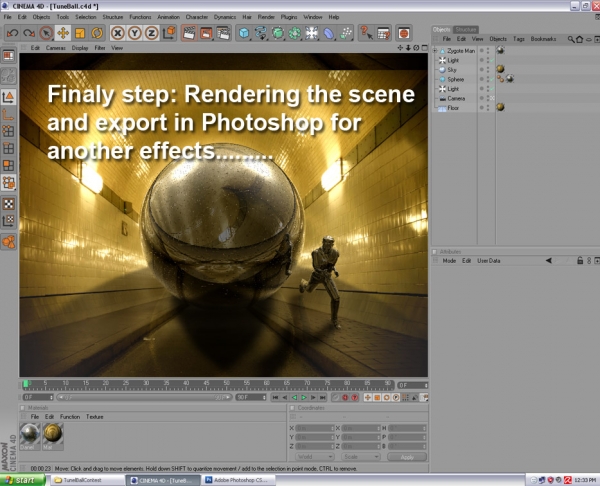Play animation forwards
Screen dimensions: 600x486
click(x=304, y=398)
